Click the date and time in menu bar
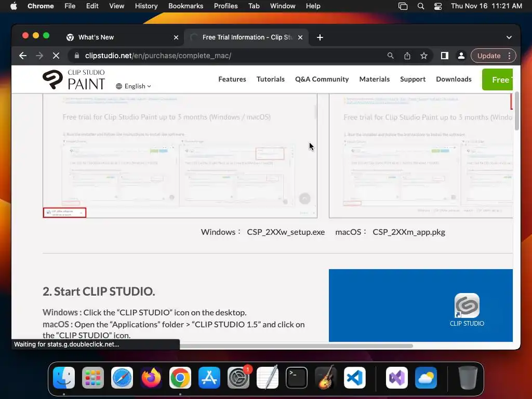 pyautogui.click(x=486, y=6)
